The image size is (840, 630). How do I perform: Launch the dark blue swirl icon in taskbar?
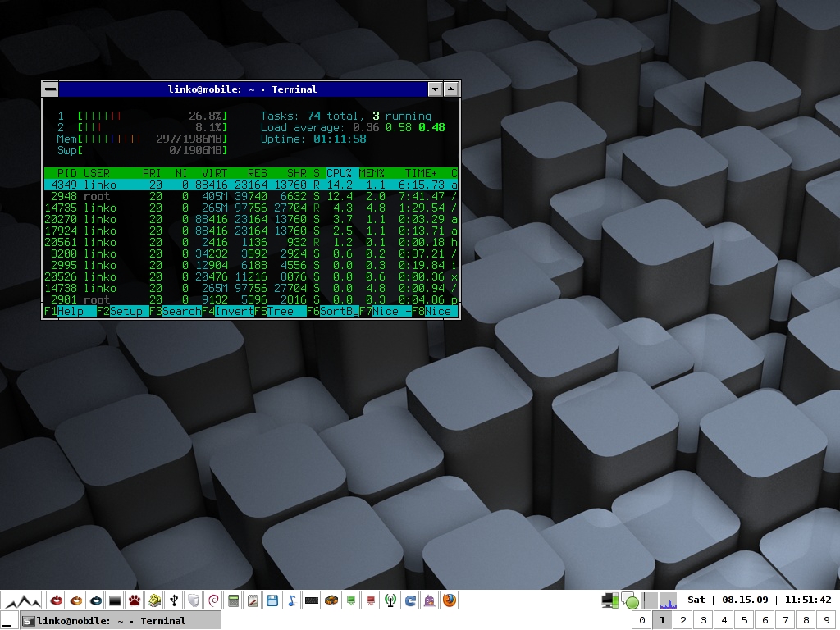95,600
